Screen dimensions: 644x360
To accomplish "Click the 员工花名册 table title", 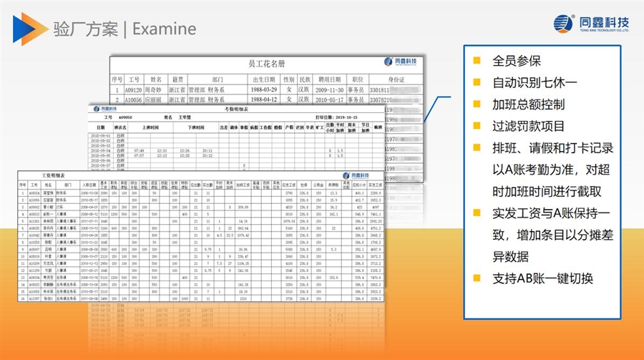I will (x=265, y=64).
